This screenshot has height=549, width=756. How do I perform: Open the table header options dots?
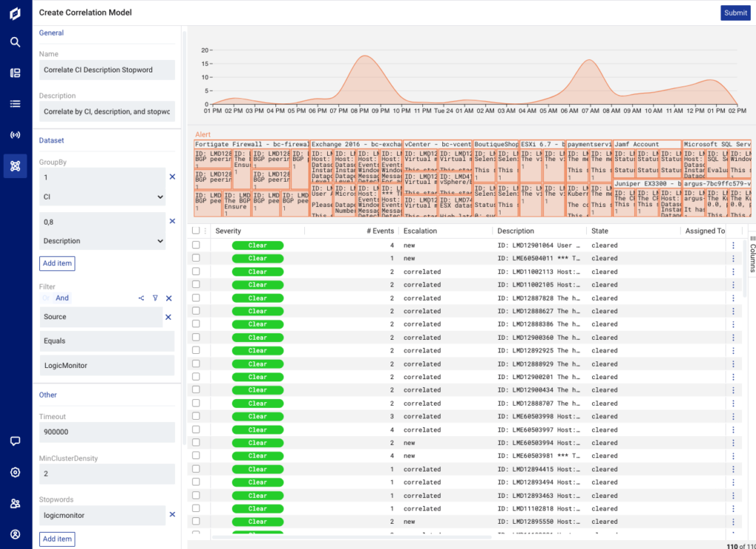coord(205,231)
